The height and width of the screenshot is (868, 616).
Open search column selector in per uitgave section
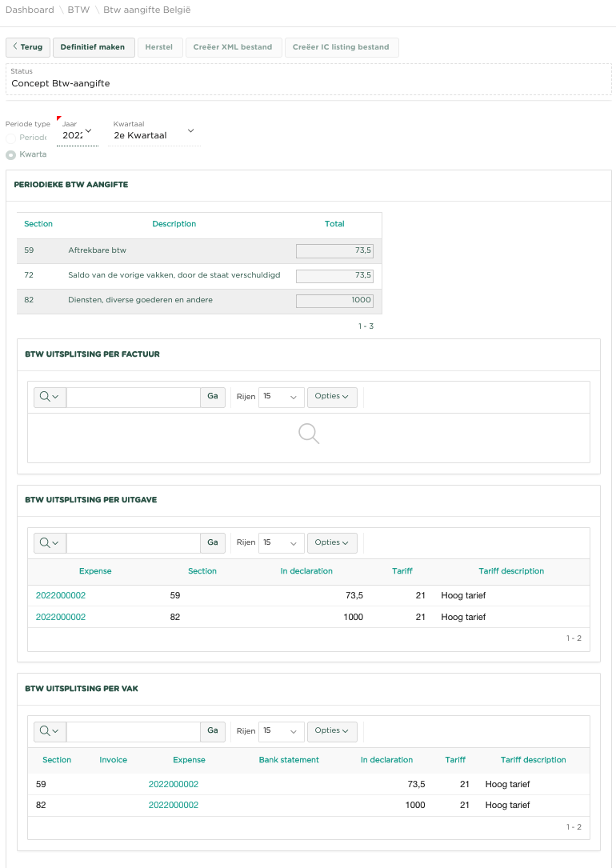point(50,542)
